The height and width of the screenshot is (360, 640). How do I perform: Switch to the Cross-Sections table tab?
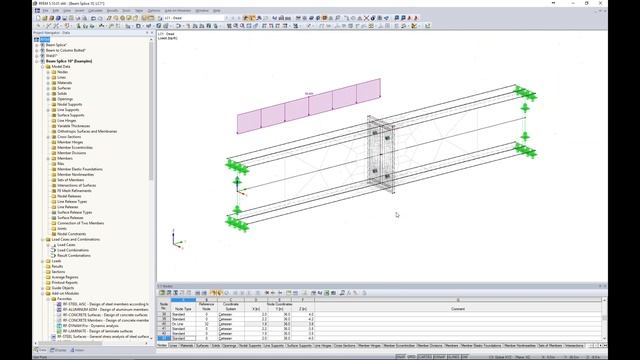(344, 346)
